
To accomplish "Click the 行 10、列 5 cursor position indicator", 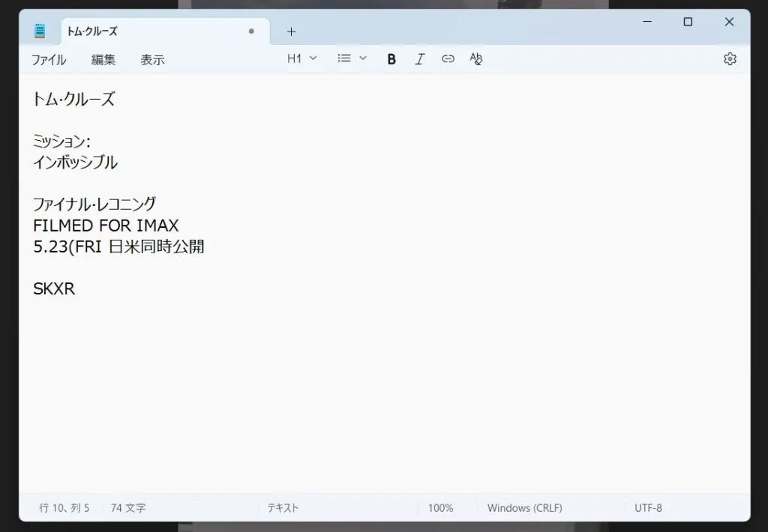I will (x=64, y=508).
